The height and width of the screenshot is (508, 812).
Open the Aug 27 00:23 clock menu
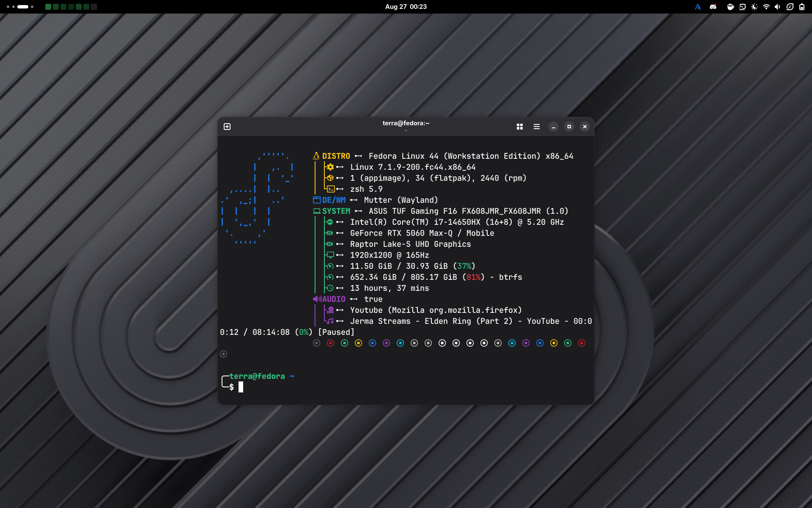pos(406,7)
